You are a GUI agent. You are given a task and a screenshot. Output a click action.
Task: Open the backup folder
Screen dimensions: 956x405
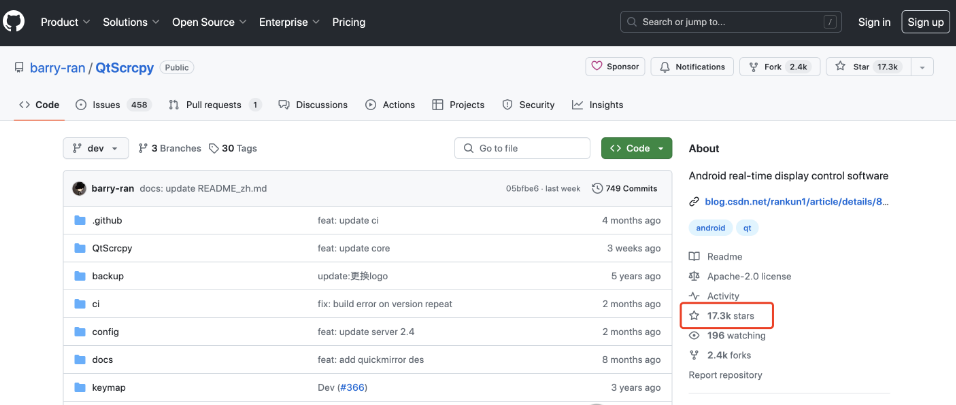point(108,276)
